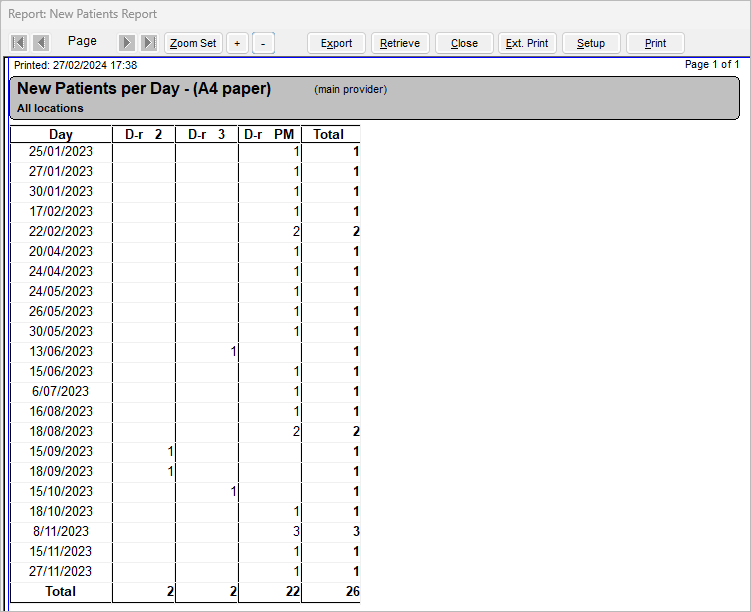
Task: Click D-r PM value 3 on 8/11/2023
Action: tap(296, 532)
